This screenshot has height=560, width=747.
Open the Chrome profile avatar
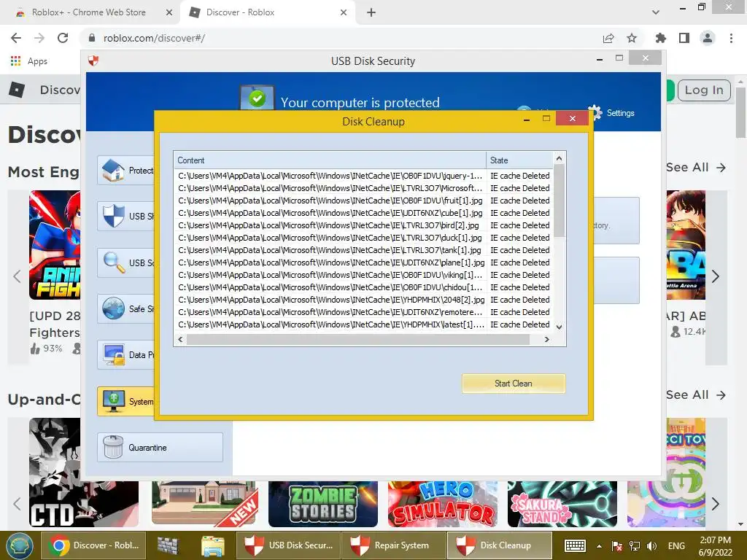(708, 38)
